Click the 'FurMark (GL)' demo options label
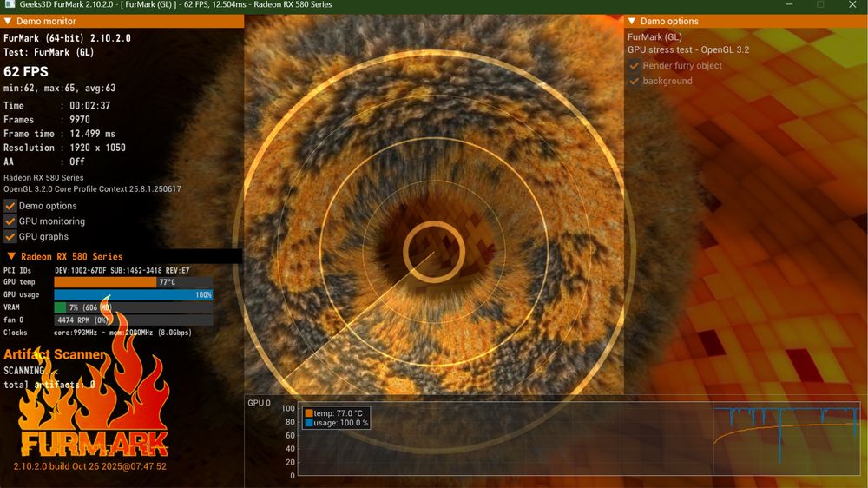 click(x=654, y=37)
